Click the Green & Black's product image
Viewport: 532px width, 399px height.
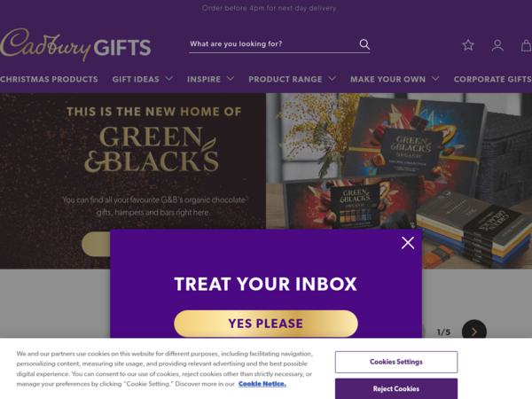pos(399,181)
